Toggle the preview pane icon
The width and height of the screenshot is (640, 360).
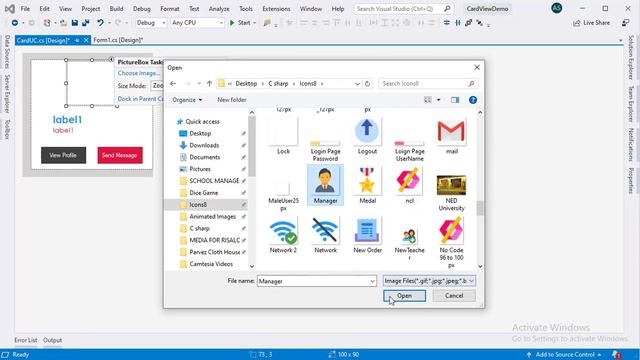tap(455, 100)
